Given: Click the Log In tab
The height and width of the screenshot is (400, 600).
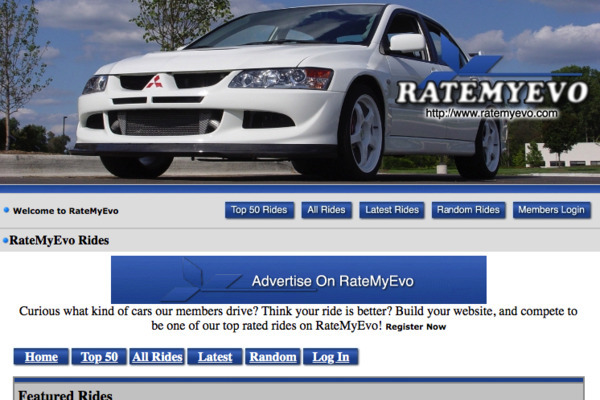Looking at the screenshot, I should coord(331,357).
